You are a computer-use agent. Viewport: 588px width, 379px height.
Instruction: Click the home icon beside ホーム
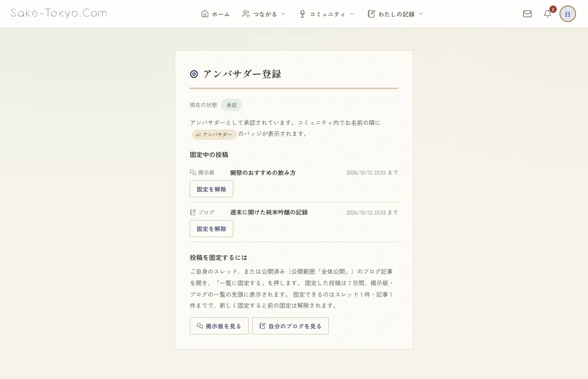(205, 14)
